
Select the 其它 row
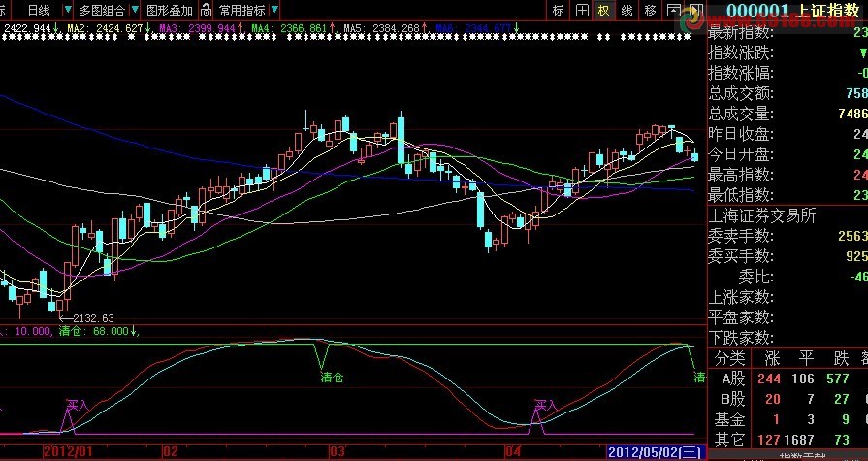pos(788,440)
